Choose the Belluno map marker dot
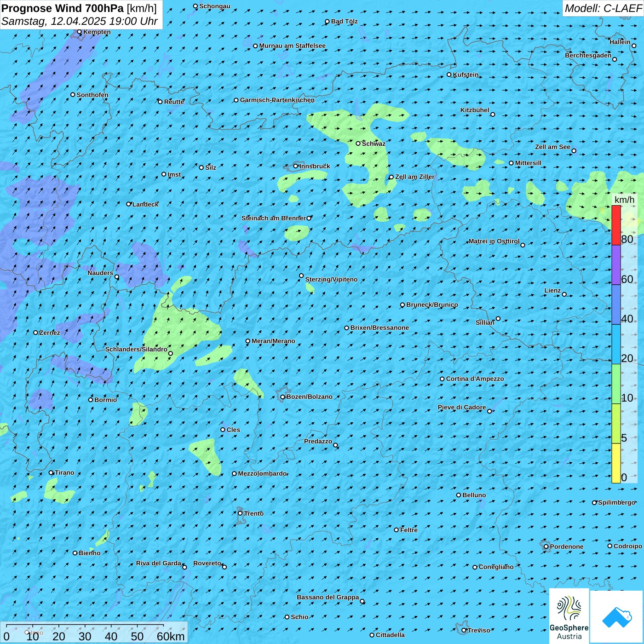The height and width of the screenshot is (644, 644). (x=459, y=495)
